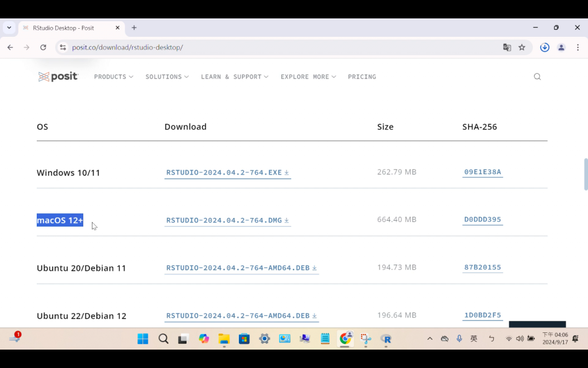The image size is (588, 368).
Task: Open the clock and date in taskbar
Action: (555, 338)
